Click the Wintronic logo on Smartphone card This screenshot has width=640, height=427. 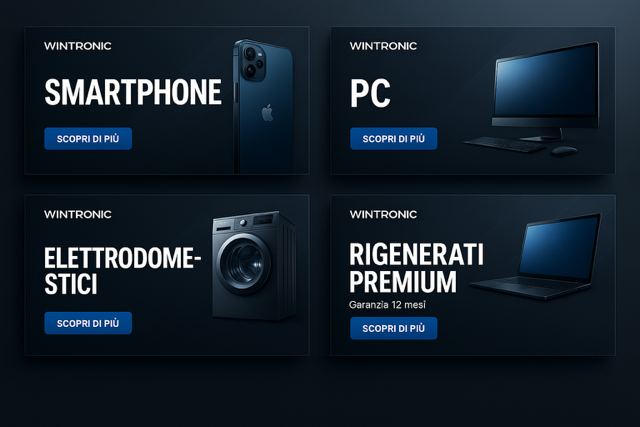pyautogui.click(x=78, y=46)
